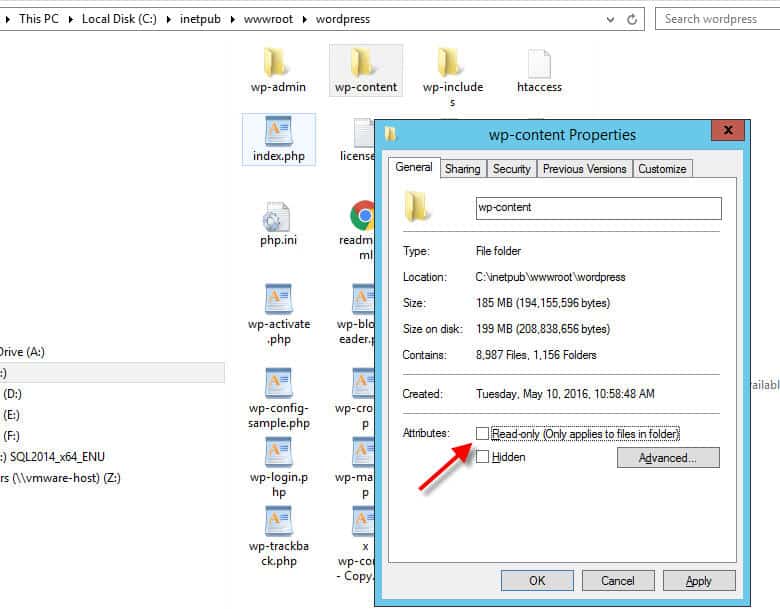Select the wp-trackback.php file icon

pos(278,521)
